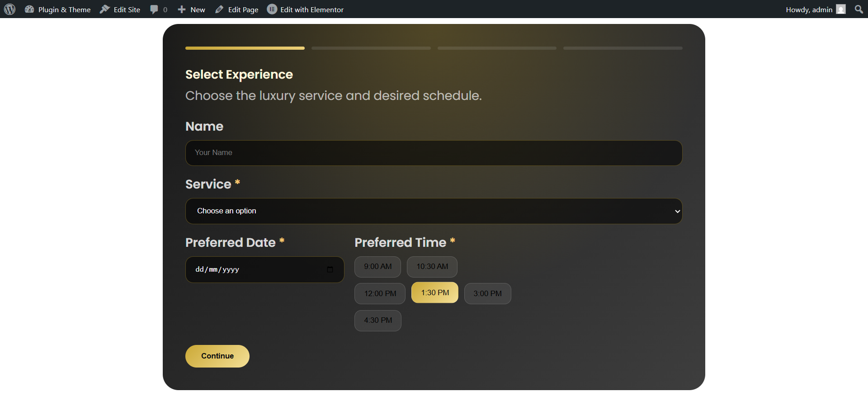
Task: Click the admin user avatar
Action: tap(841, 9)
